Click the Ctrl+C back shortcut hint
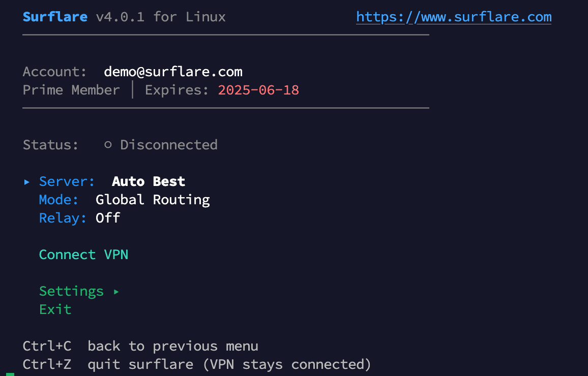Screen dimensions: 588x376 (140, 346)
